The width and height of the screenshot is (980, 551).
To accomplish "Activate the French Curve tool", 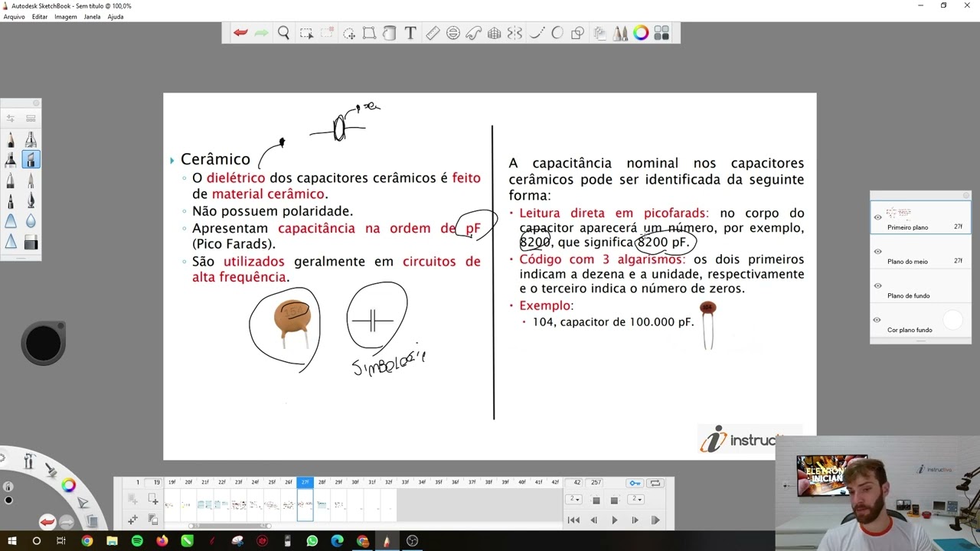I will point(474,33).
